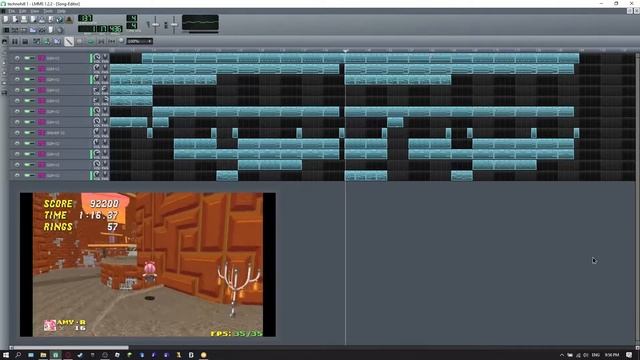This screenshot has width=640, height=360.
Task: Show the Beat+Bassline Editor icon
Action: pyautogui.click(x=15, y=30)
